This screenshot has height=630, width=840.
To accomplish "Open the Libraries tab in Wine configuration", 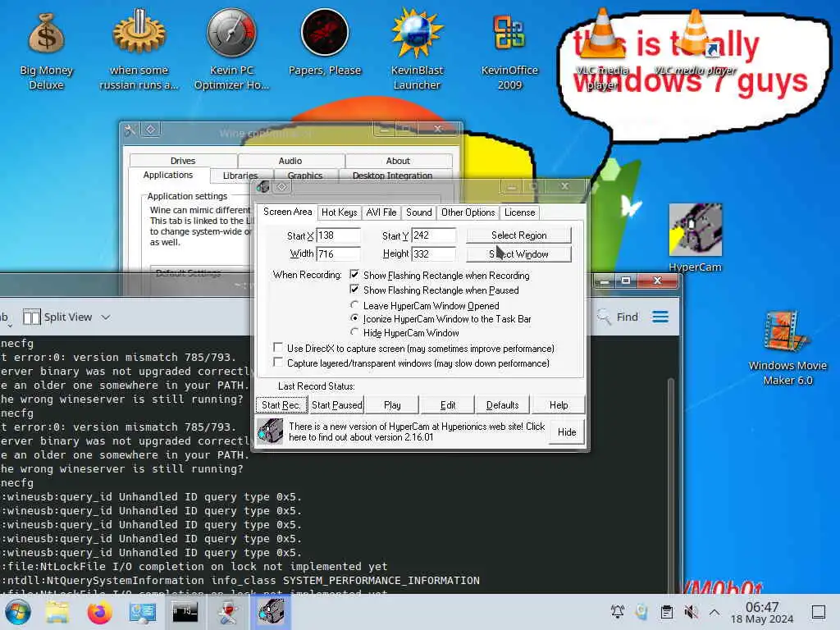I will 240,176.
